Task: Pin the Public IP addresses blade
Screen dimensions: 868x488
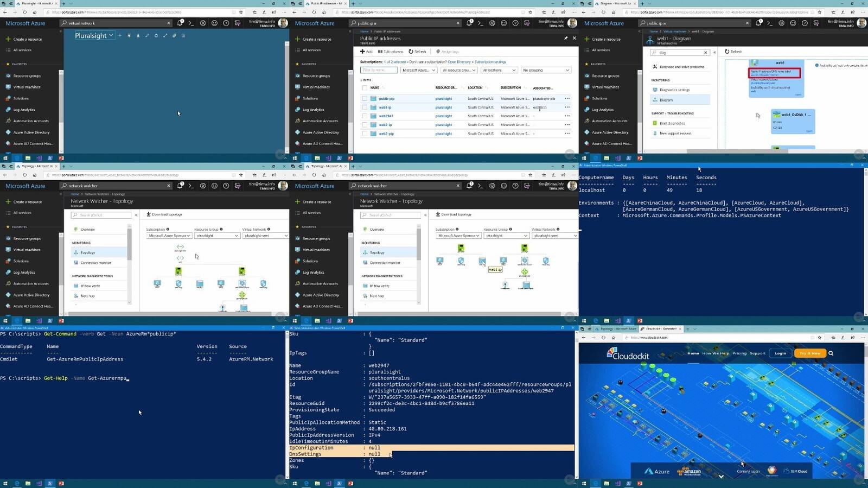Action: point(566,38)
